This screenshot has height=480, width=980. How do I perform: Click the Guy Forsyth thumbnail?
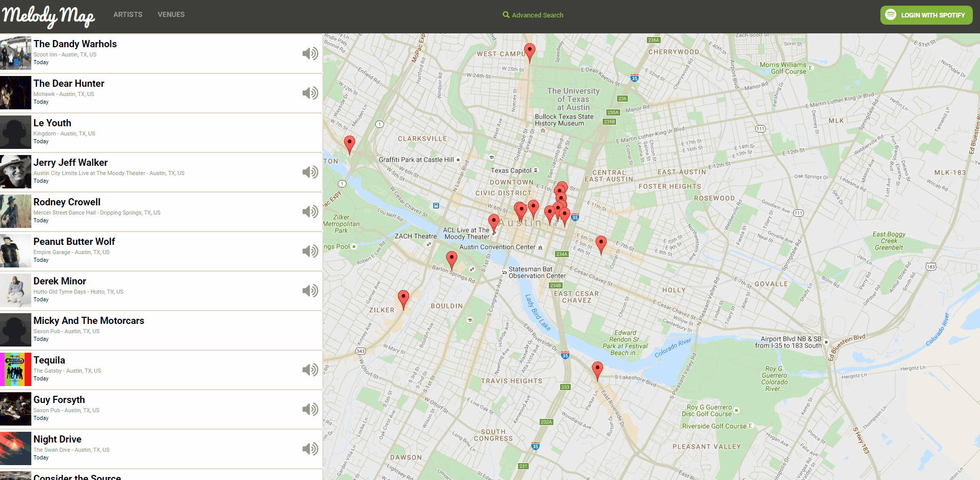[x=15, y=409]
